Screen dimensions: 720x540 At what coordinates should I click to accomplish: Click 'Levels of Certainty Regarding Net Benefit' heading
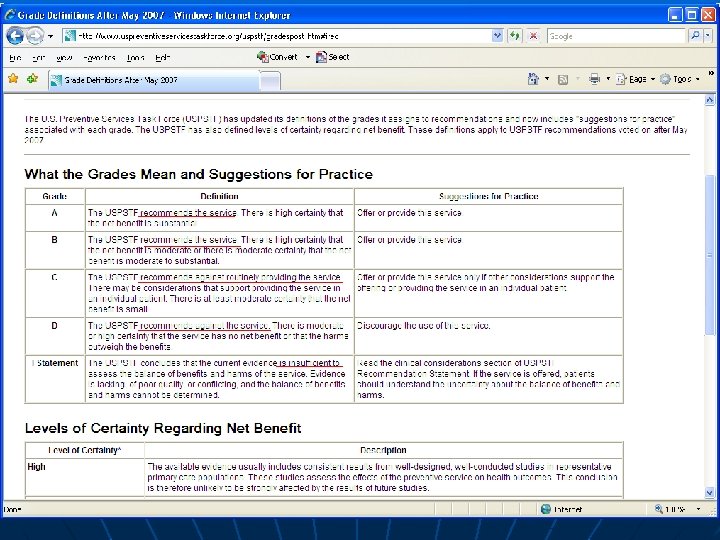coord(163,428)
